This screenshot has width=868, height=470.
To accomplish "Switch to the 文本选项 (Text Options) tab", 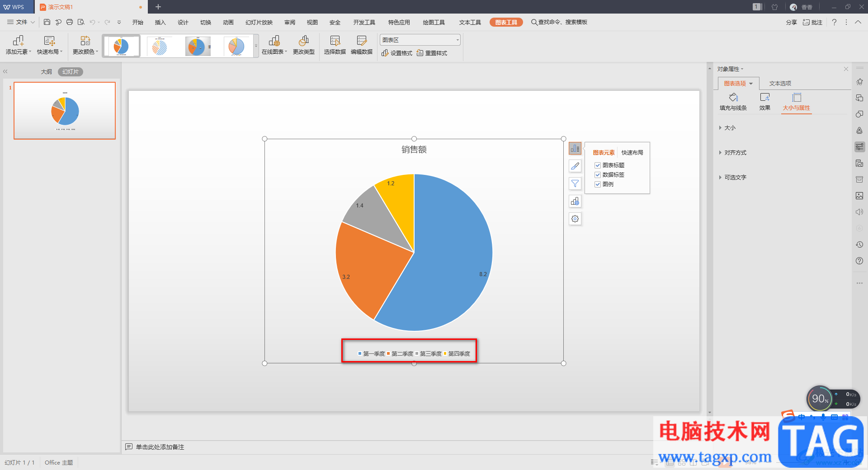I will (x=780, y=84).
